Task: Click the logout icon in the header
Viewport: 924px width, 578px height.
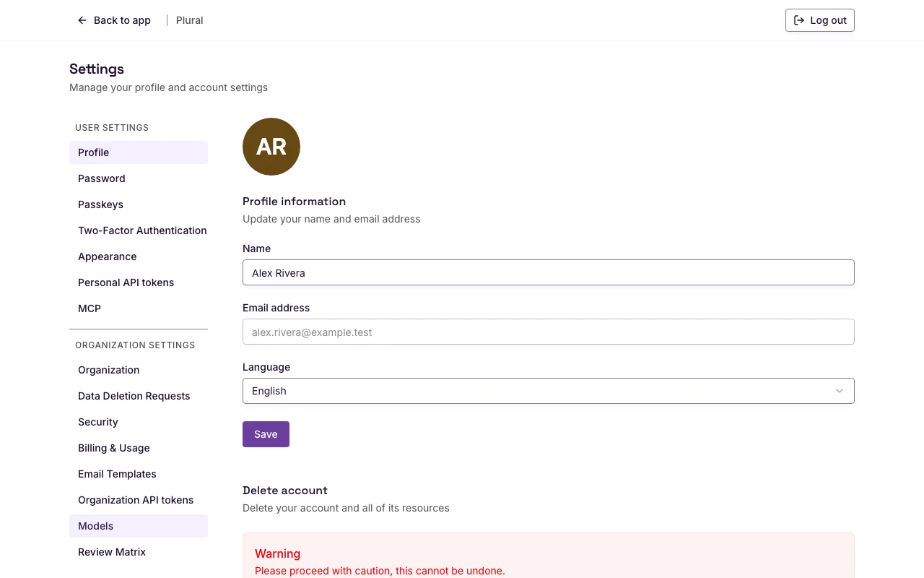Action: click(799, 20)
